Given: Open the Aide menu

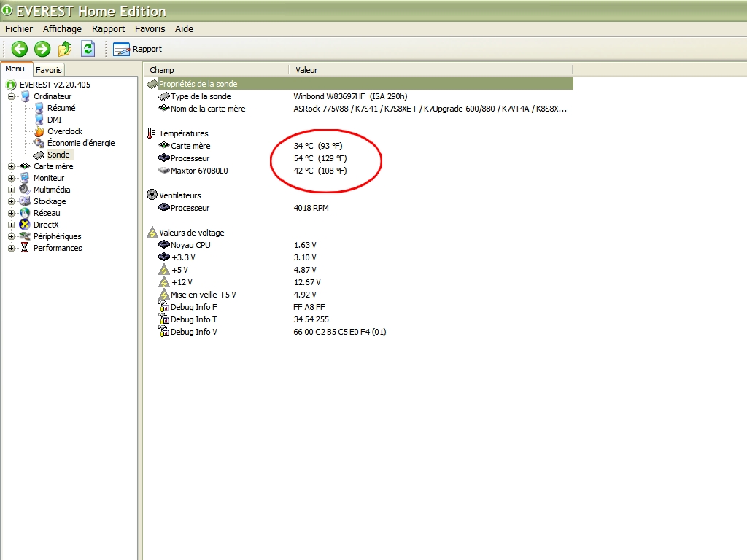Looking at the screenshot, I should pyautogui.click(x=184, y=29).
